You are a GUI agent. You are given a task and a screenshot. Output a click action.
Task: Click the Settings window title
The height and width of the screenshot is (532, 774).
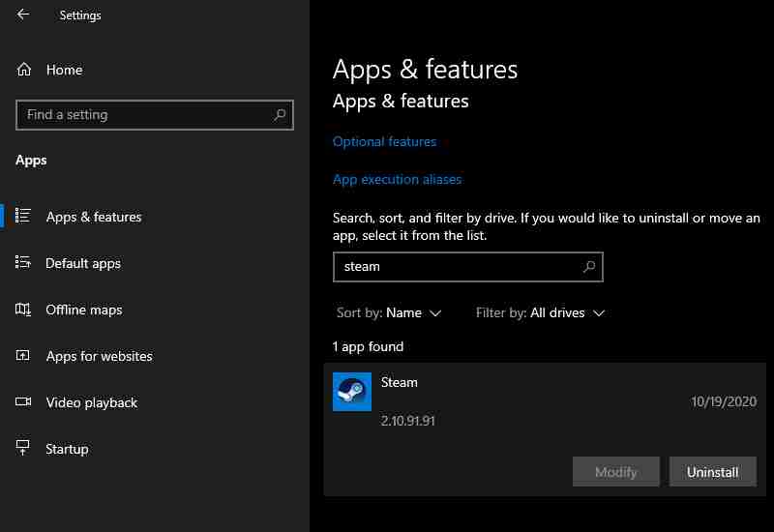point(80,15)
